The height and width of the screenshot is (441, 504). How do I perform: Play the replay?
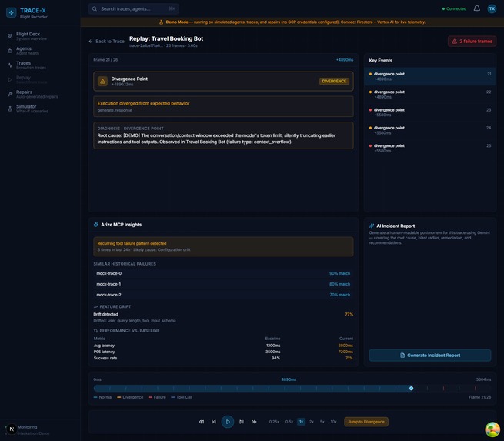(228, 422)
